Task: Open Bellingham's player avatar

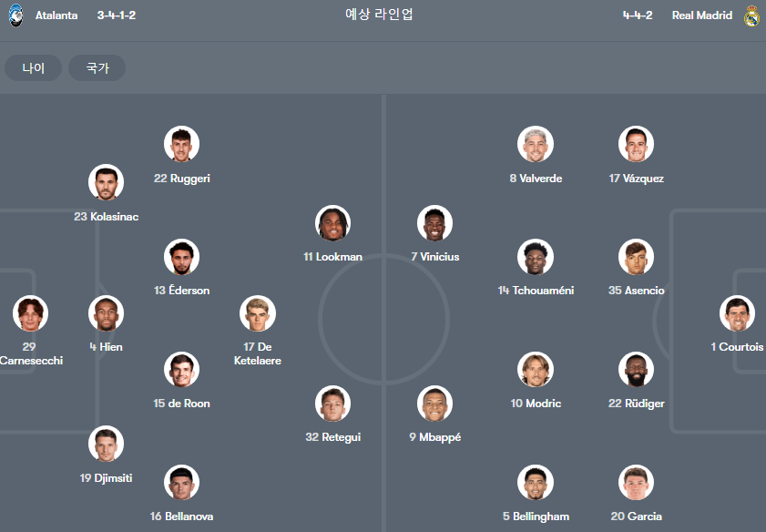Action: click(536, 483)
